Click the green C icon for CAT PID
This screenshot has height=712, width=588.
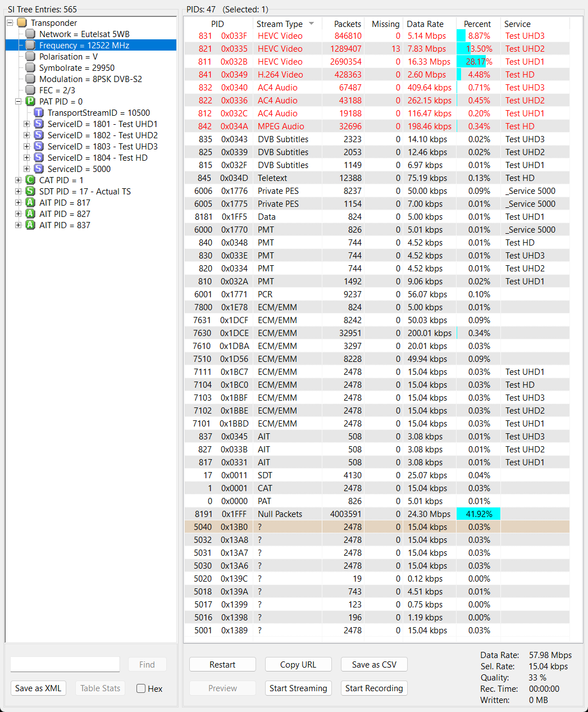pos(30,180)
